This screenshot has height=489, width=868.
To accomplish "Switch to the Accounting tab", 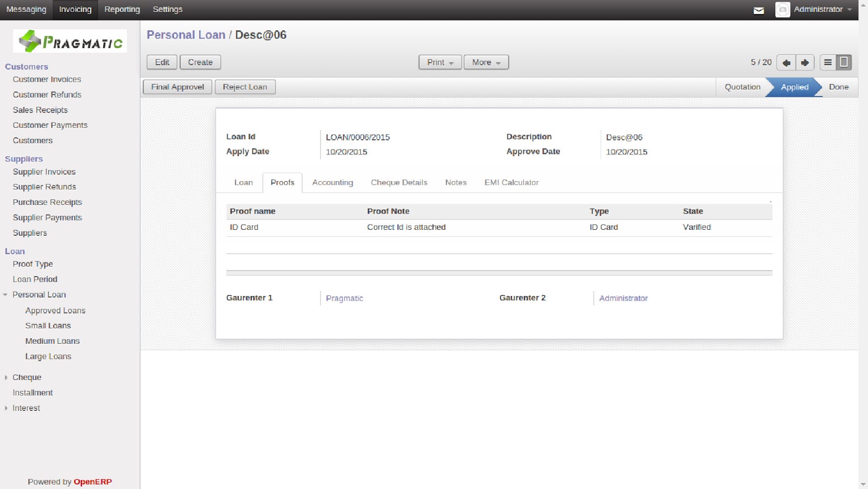I will pos(333,183).
